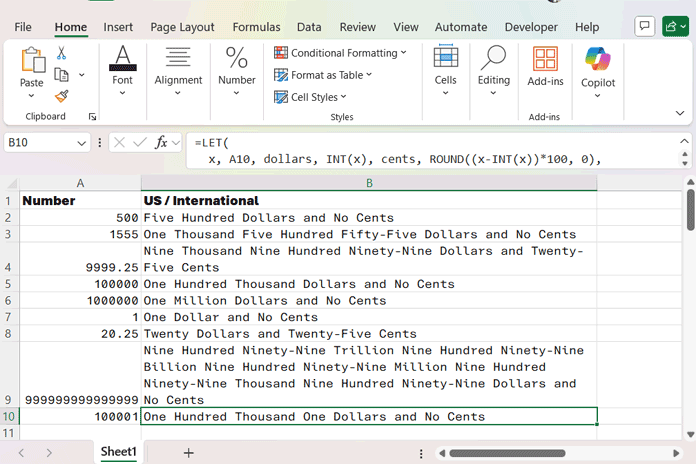This screenshot has width=696, height=464.
Task: Select cell containing 1555
Action: [80, 234]
